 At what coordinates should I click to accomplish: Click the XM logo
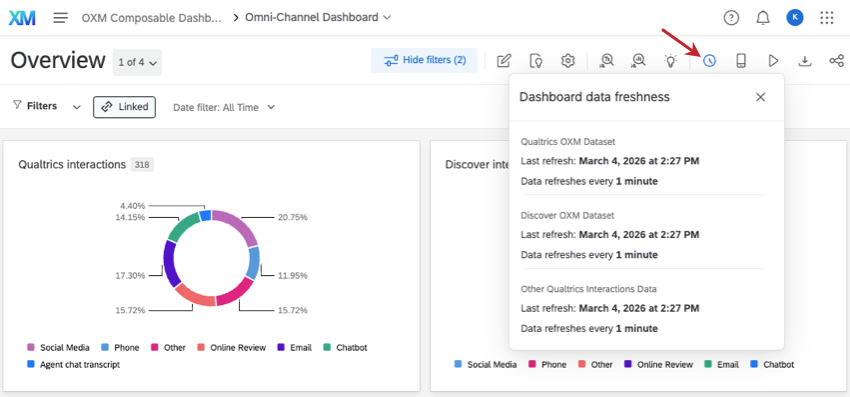tap(22, 18)
